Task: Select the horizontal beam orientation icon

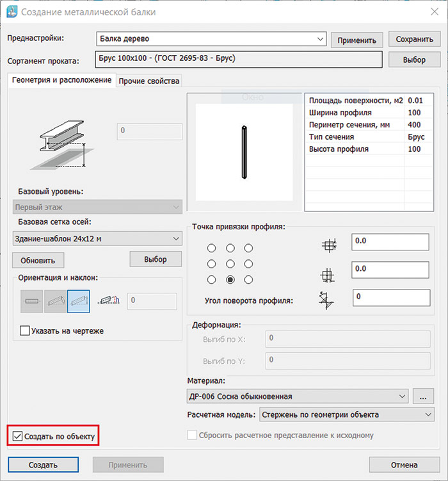Action: point(31,301)
